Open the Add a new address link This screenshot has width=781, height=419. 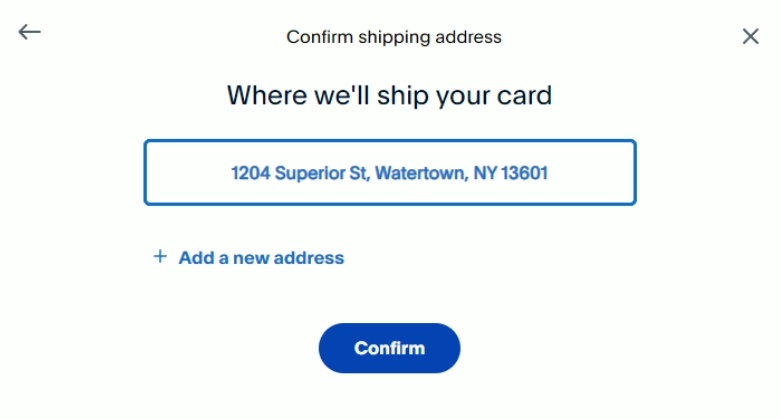260,258
